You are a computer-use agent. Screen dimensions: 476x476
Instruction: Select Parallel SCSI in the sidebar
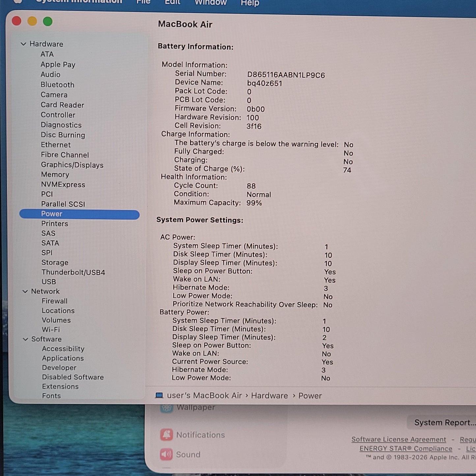[63, 204]
